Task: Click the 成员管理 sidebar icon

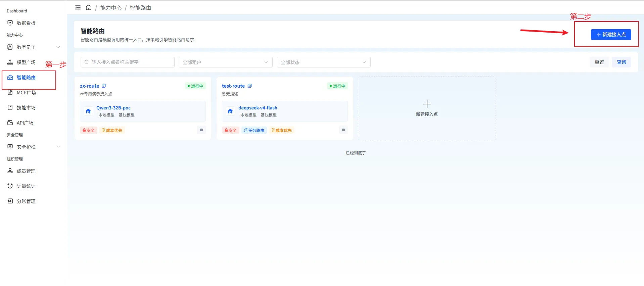Action: coord(10,171)
